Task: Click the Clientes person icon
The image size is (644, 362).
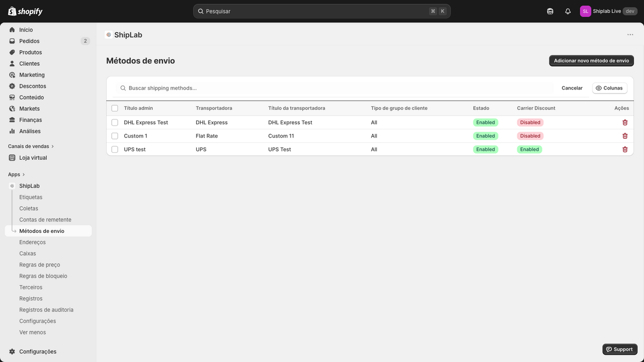Action: 12,64
